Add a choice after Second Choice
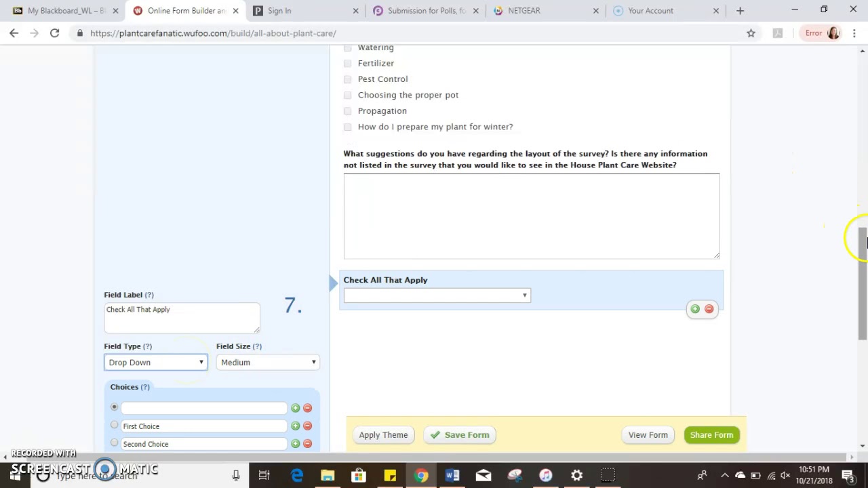868x488 pixels. (x=295, y=443)
